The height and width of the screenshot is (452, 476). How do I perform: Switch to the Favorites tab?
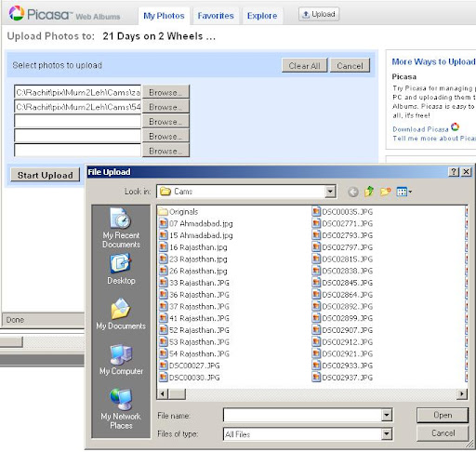[216, 16]
